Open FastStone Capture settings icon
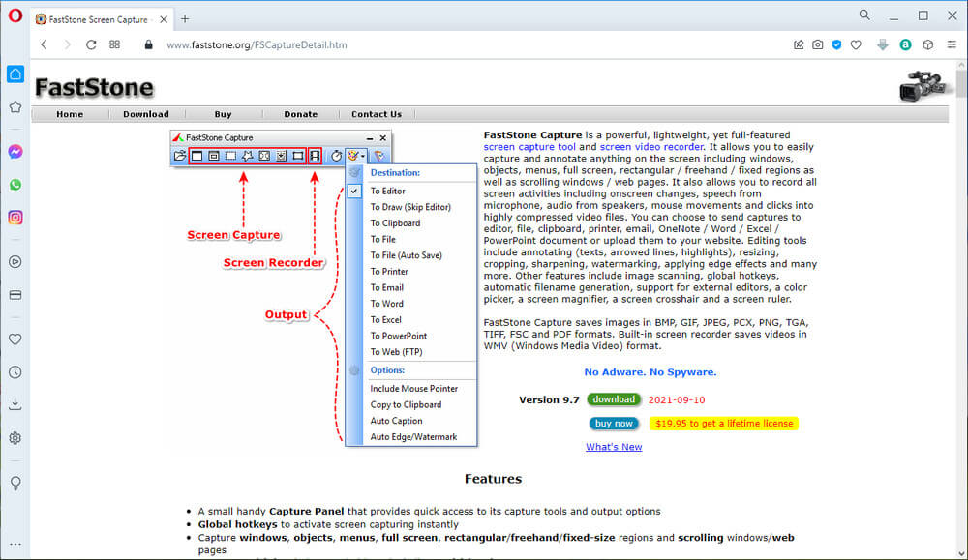This screenshot has width=968, height=560. coord(379,156)
